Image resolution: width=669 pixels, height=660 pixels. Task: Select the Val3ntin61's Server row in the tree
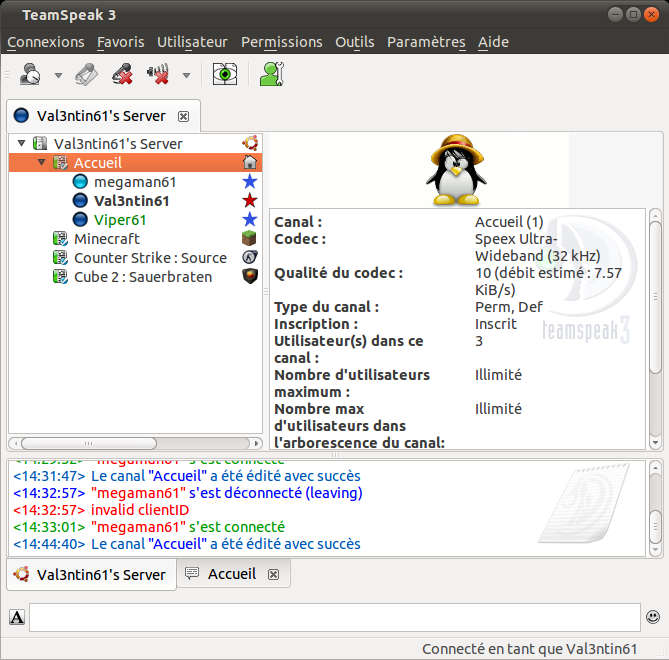pos(135,144)
